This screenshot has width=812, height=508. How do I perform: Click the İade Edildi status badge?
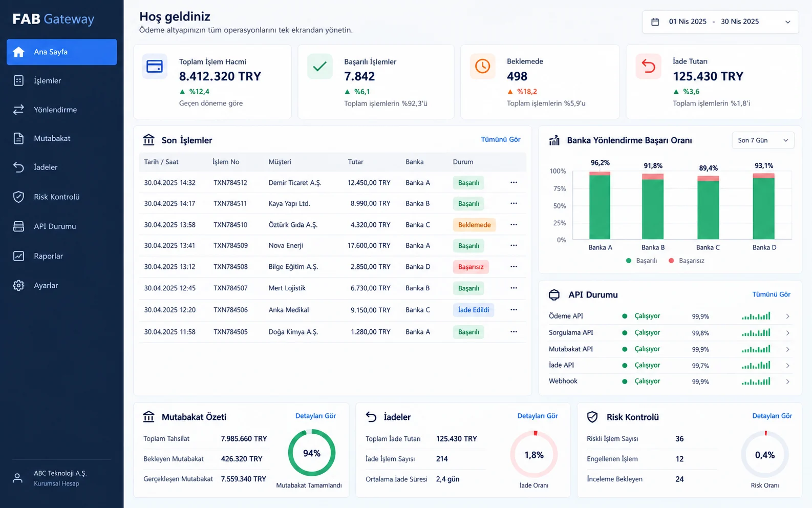(x=473, y=310)
